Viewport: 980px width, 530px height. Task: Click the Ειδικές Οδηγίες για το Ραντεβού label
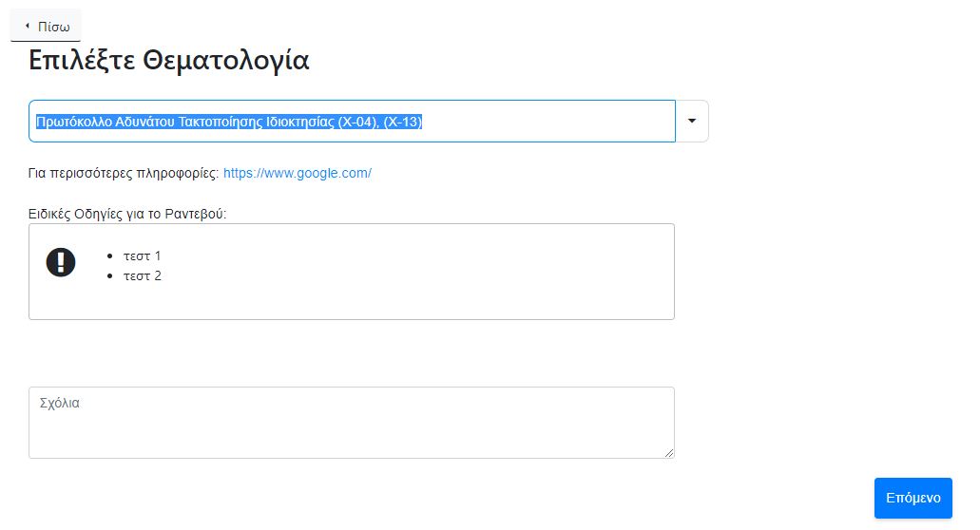pyautogui.click(x=127, y=214)
